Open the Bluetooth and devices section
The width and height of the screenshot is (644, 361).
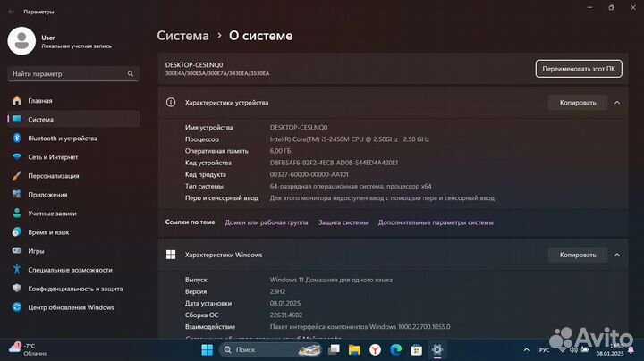[x=62, y=139]
